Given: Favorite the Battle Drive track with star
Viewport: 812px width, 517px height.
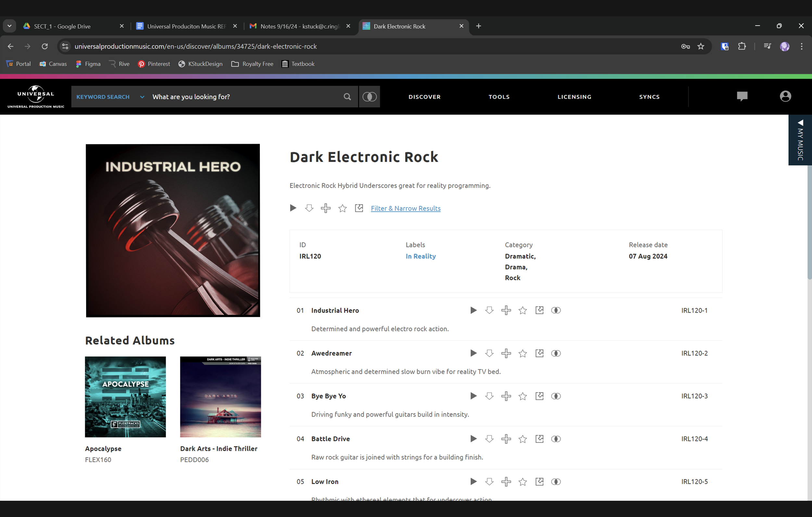Looking at the screenshot, I should click(523, 438).
